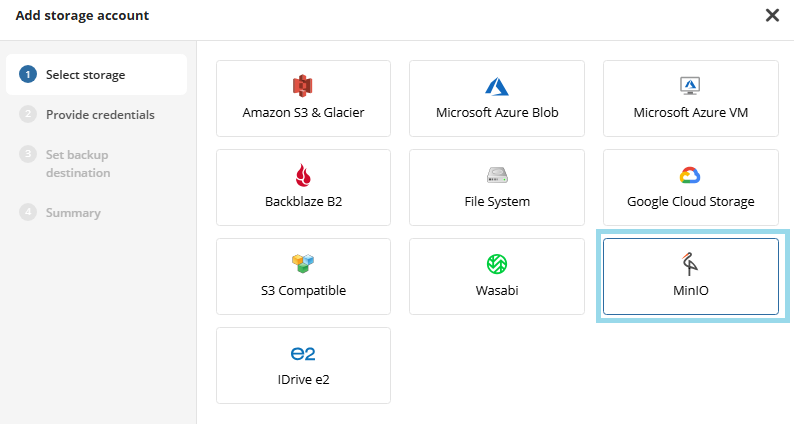794x424 pixels.
Task: Choose the Backblaze B2 flame icon
Action: coord(303,175)
